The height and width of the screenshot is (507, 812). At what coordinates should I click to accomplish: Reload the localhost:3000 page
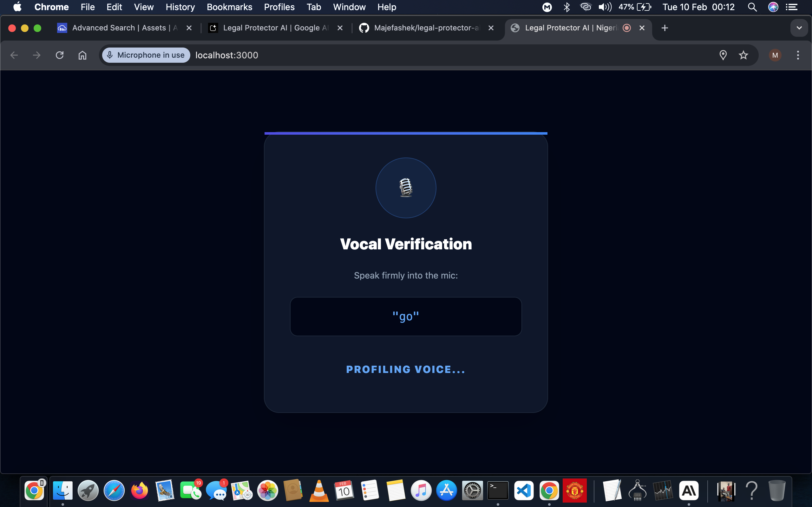pos(59,55)
